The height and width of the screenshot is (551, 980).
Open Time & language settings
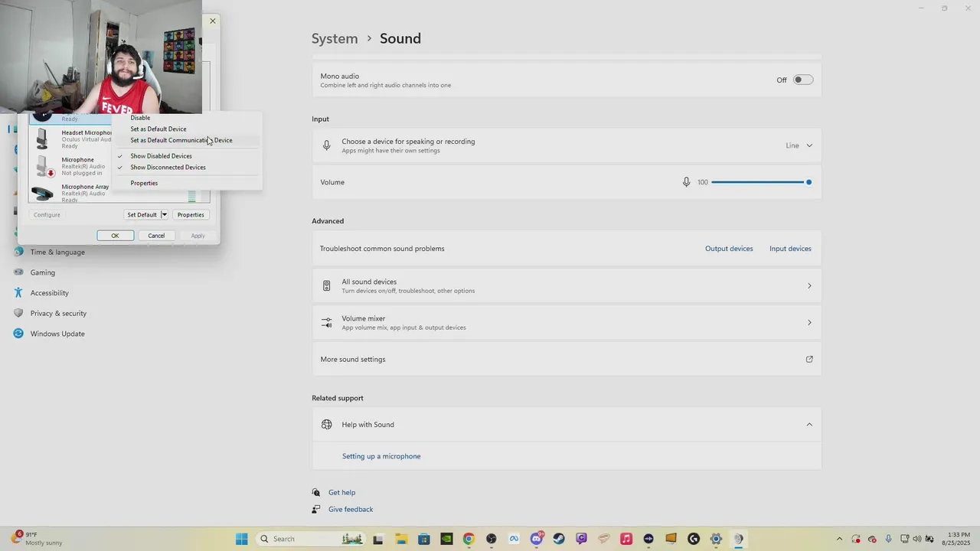pyautogui.click(x=57, y=253)
